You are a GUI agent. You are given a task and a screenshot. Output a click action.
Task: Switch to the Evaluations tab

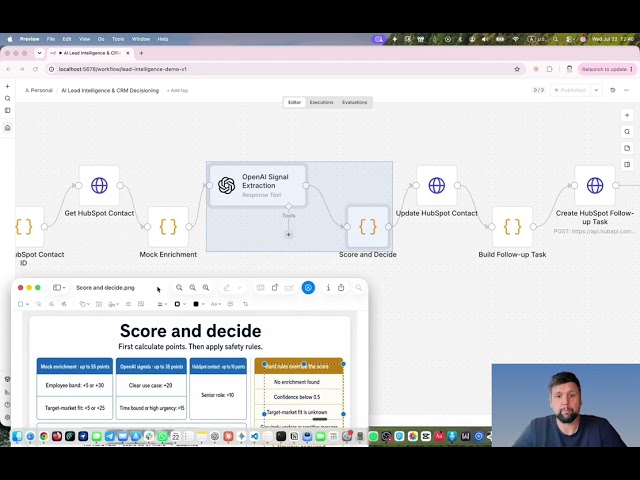tap(354, 102)
